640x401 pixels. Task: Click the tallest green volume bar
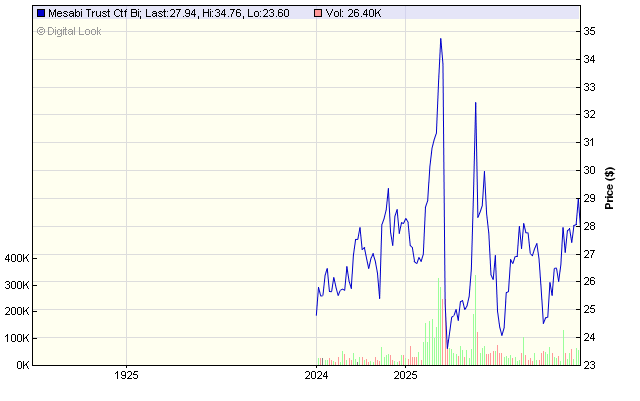tap(476, 320)
